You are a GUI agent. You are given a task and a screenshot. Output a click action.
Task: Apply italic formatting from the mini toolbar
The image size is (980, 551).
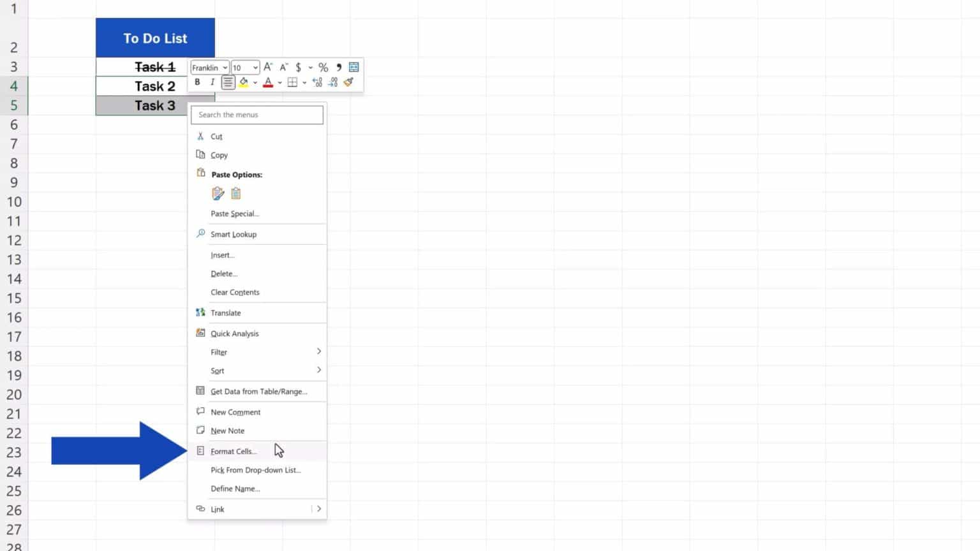click(212, 82)
